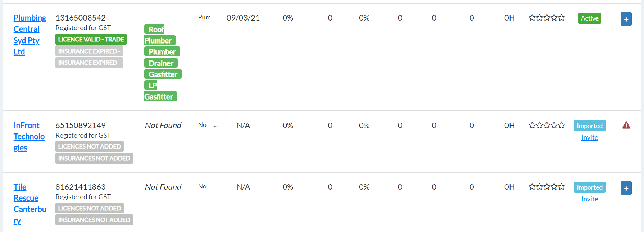Image resolution: width=644 pixels, height=232 pixels.
Task: Click plus icon for Plumbing Central row
Action: (626, 19)
